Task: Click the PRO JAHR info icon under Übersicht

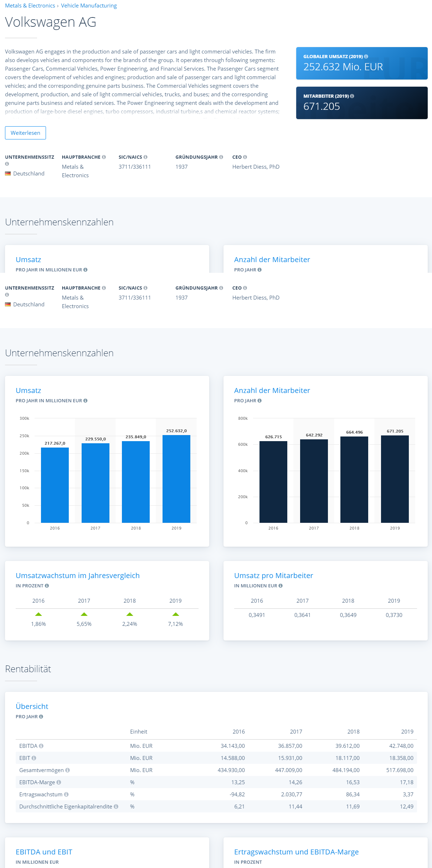Action: tap(41, 716)
